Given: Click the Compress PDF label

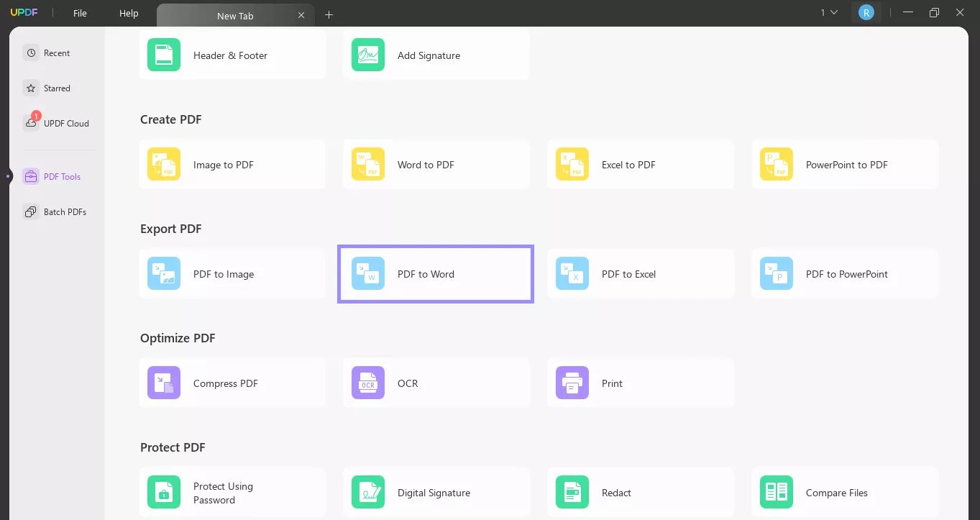Looking at the screenshot, I should point(226,383).
